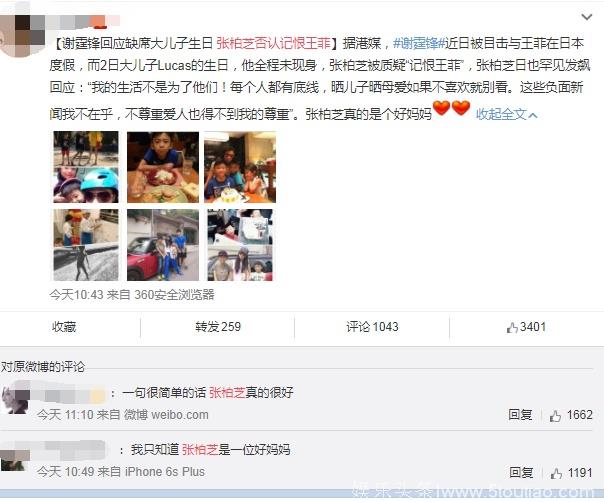Open the post options chevron menu
The image size is (604, 502).
click(x=586, y=17)
